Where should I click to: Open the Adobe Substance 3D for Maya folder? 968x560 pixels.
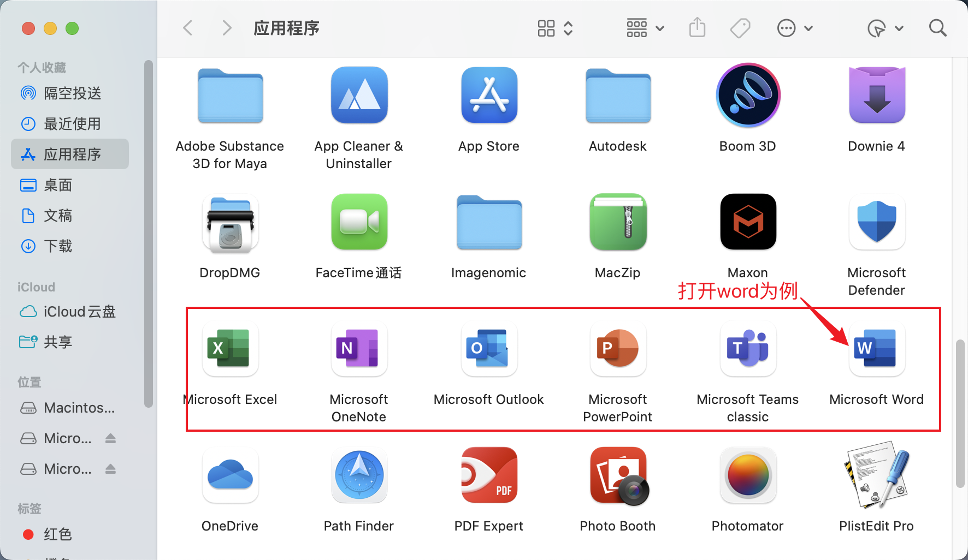(230, 96)
